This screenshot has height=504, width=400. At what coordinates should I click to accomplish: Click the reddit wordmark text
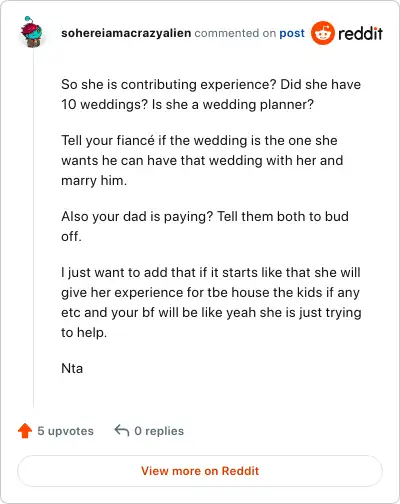click(360, 33)
